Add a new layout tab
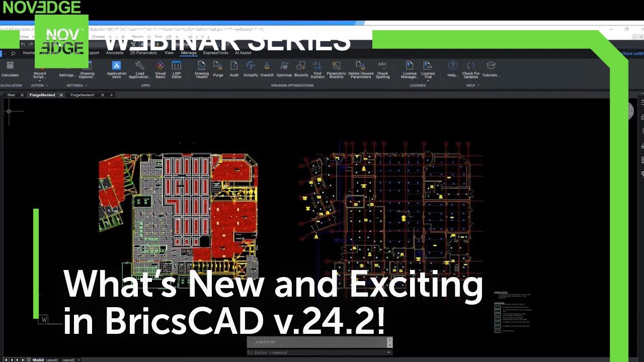The height and width of the screenshot is (362, 644). pyautogui.click(x=79, y=360)
